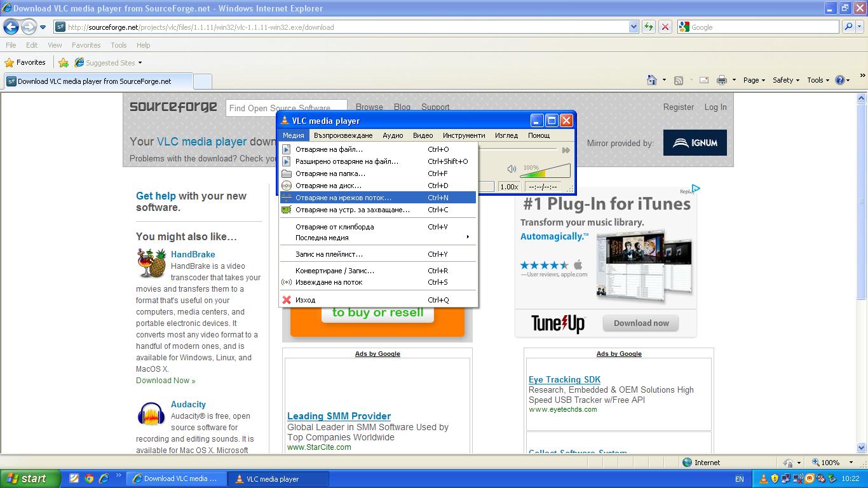
Task: Open the recent pages dropdown beside Forward button
Action: (43, 27)
